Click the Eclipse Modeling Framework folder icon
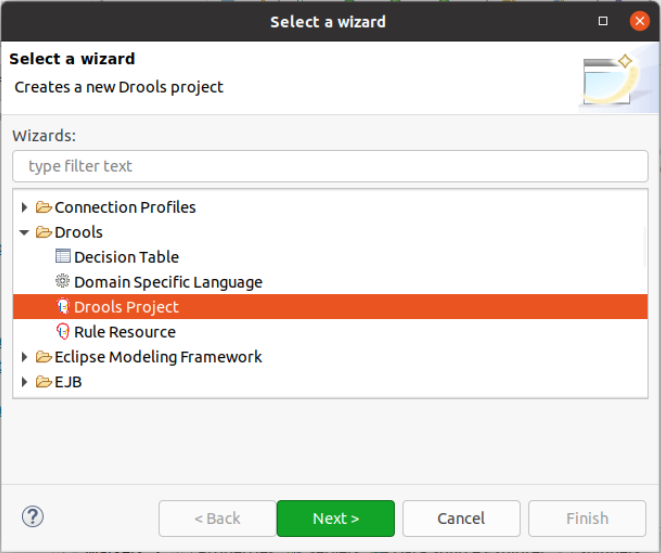This screenshot has height=553, width=661. (x=44, y=357)
